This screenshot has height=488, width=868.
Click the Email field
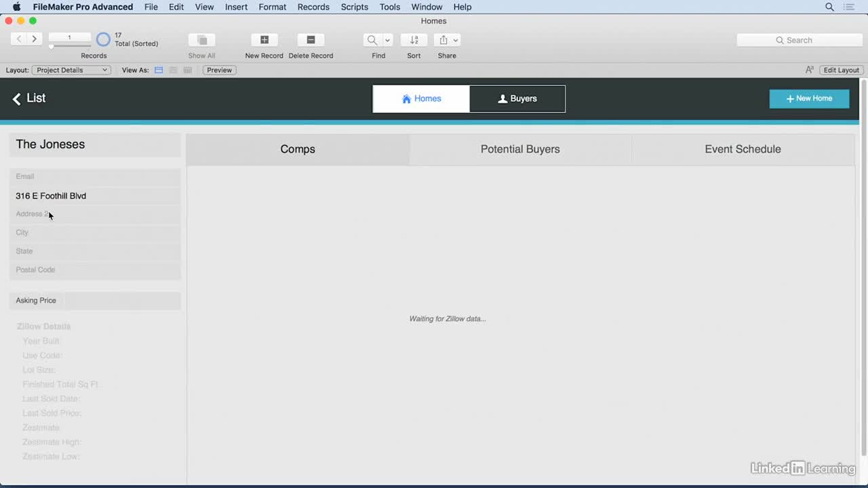click(95, 176)
